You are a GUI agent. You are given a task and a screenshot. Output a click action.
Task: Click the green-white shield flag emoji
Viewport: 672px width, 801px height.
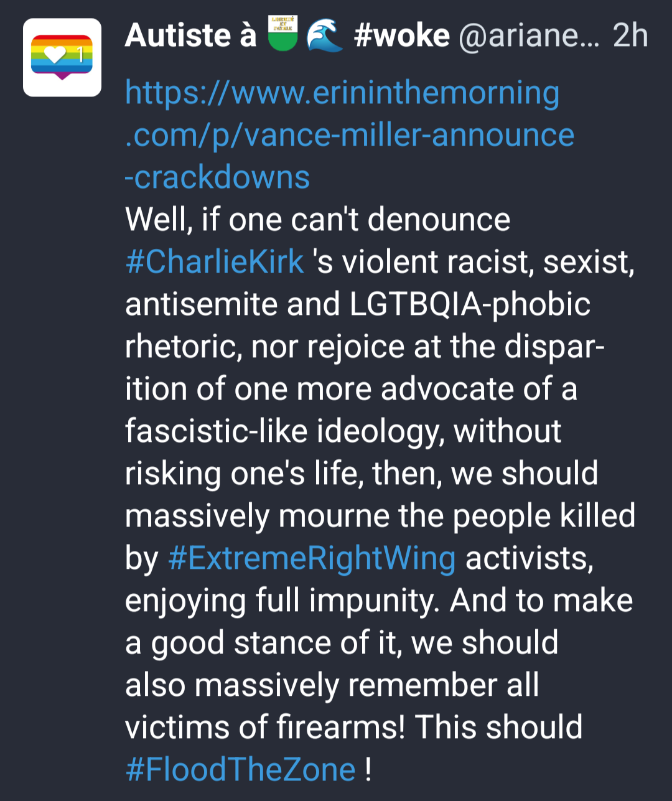pos(284,35)
